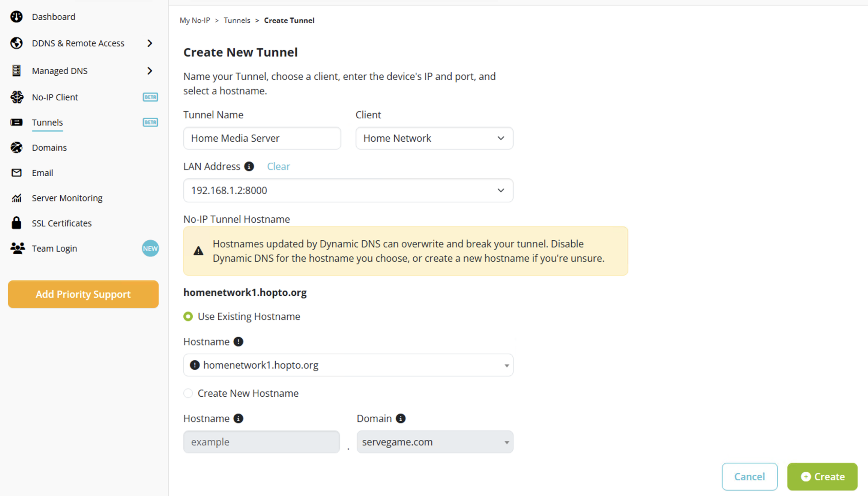Click My No-IP breadcrumb link
Viewport: 868px width, 496px height.
(195, 20)
